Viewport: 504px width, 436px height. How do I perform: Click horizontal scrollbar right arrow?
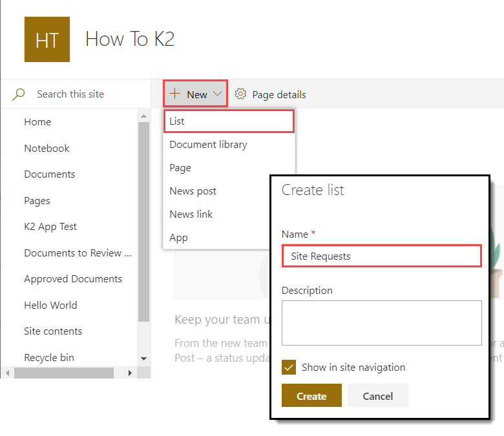coord(130,373)
